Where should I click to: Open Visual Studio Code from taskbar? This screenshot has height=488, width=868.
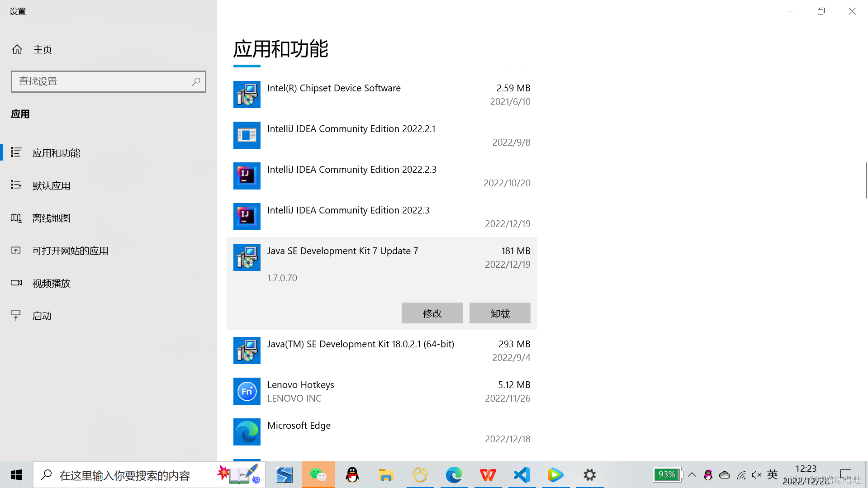[x=522, y=475]
